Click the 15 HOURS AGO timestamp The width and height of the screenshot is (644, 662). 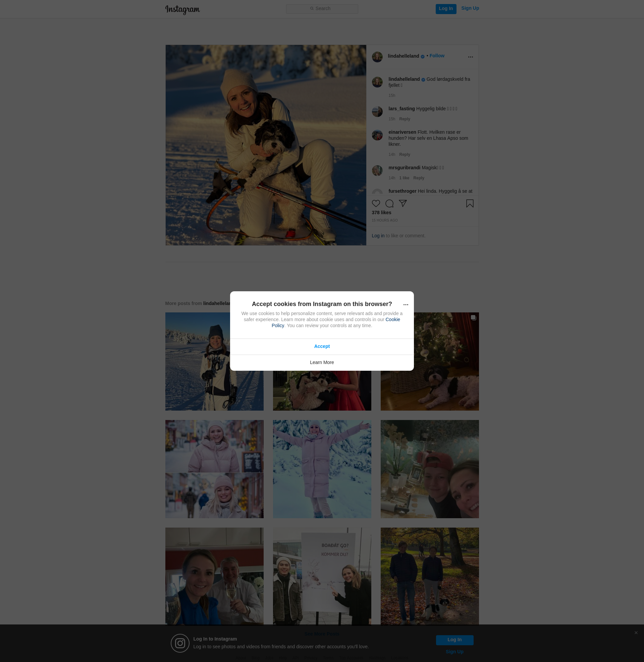tap(385, 220)
